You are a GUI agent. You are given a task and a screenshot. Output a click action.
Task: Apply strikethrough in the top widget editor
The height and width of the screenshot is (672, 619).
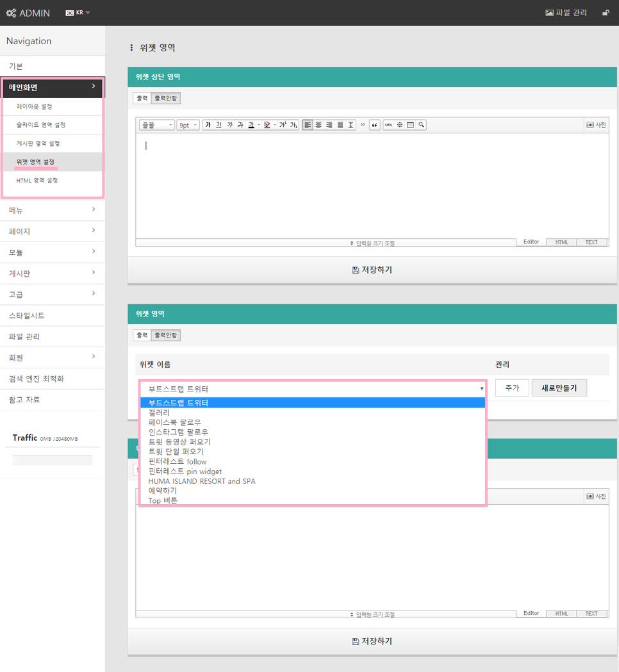point(240,125)
